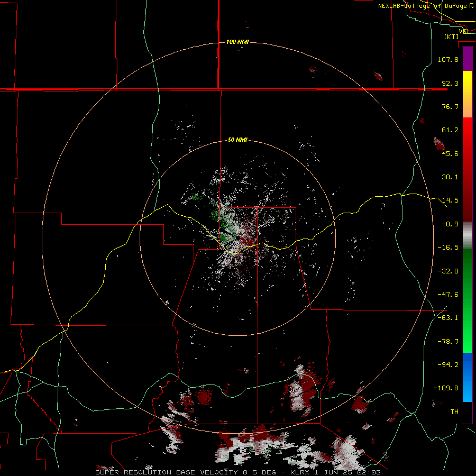The height and width of the screenshot is (476, 476).
Task: Click the 1 JUN 25 02:03 timestamp
Action: click(x=347, y=472)
